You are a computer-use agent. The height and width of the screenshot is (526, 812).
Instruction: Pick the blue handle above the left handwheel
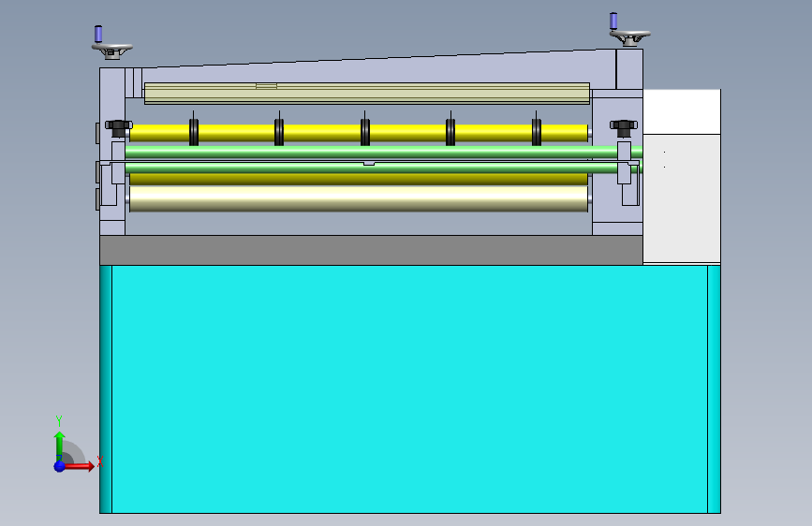(98, 35)
